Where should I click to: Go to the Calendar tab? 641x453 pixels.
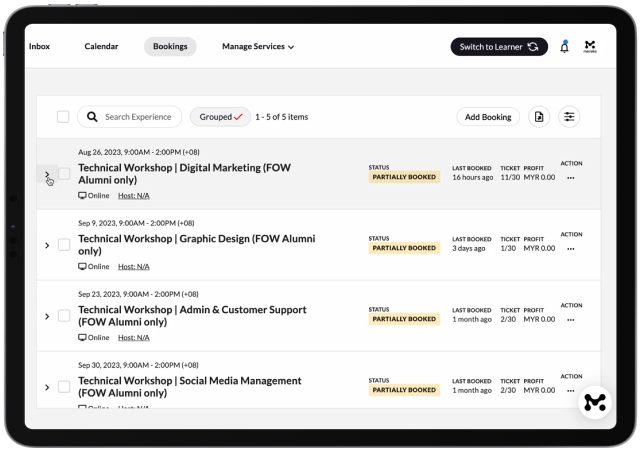(101, 47)
